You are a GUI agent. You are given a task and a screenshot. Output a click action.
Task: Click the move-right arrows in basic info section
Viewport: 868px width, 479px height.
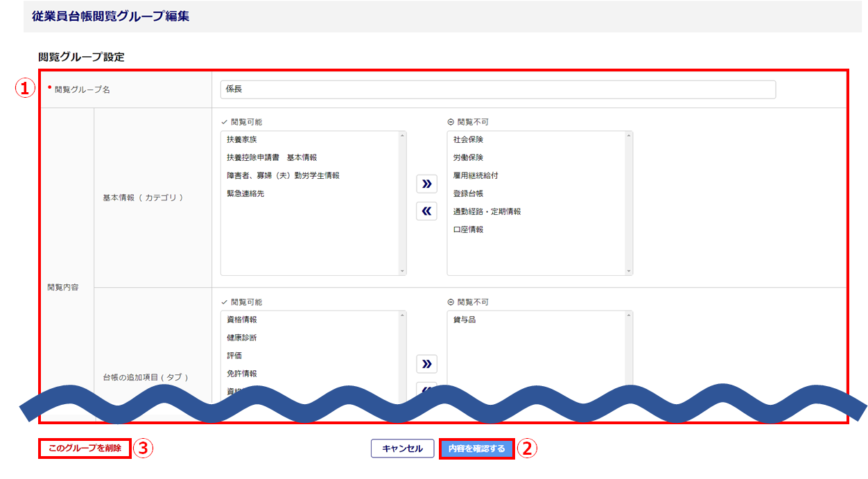point(426,184)
